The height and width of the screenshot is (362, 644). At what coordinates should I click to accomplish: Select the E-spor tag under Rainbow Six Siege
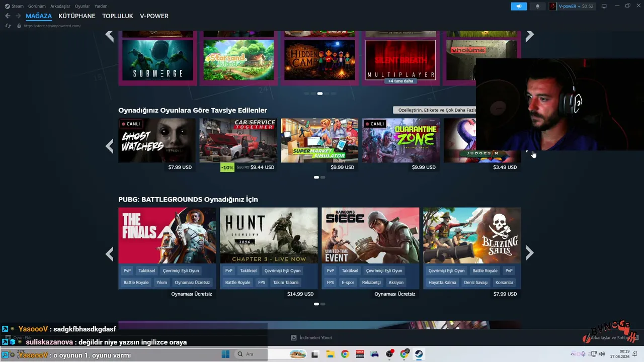click(348, 283)
